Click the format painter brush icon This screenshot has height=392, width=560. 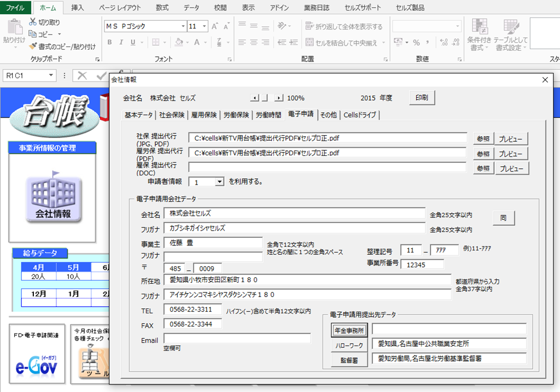click(33, 46)
